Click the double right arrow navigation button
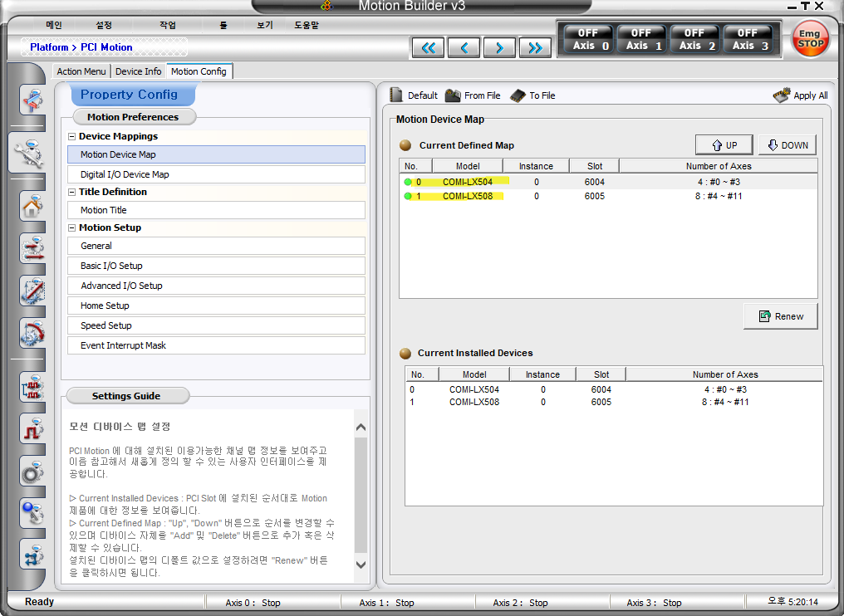 tap(536, 47)
